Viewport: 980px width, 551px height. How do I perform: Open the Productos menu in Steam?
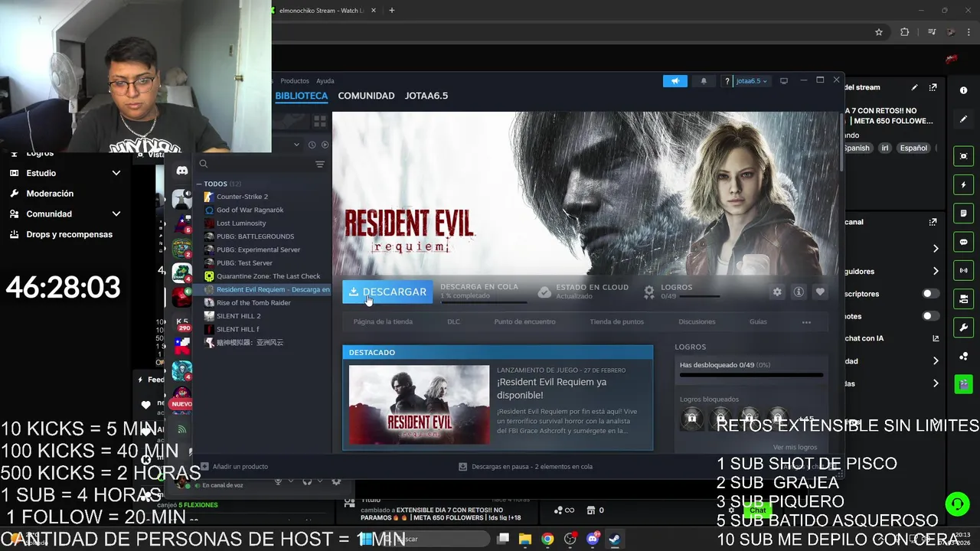pos(295,80)
